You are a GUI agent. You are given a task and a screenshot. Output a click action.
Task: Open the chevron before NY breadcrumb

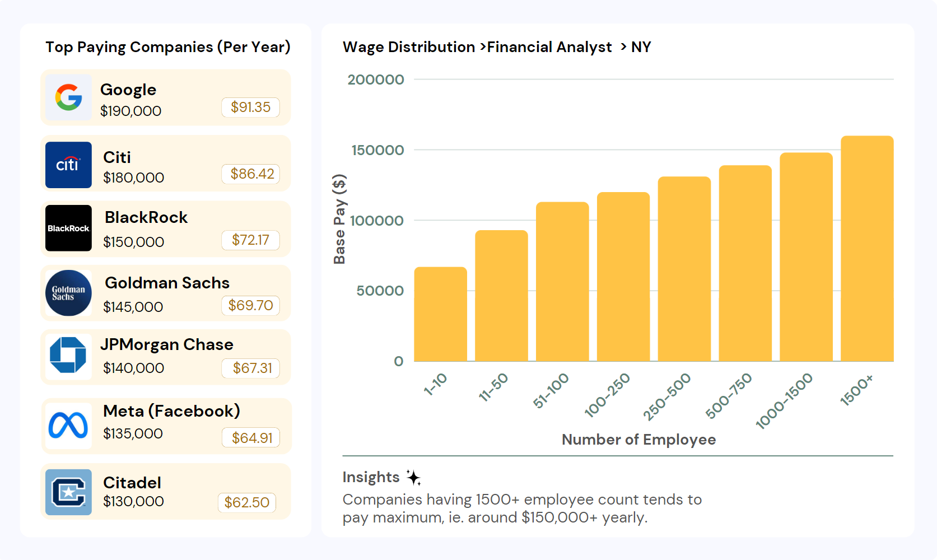622,48
